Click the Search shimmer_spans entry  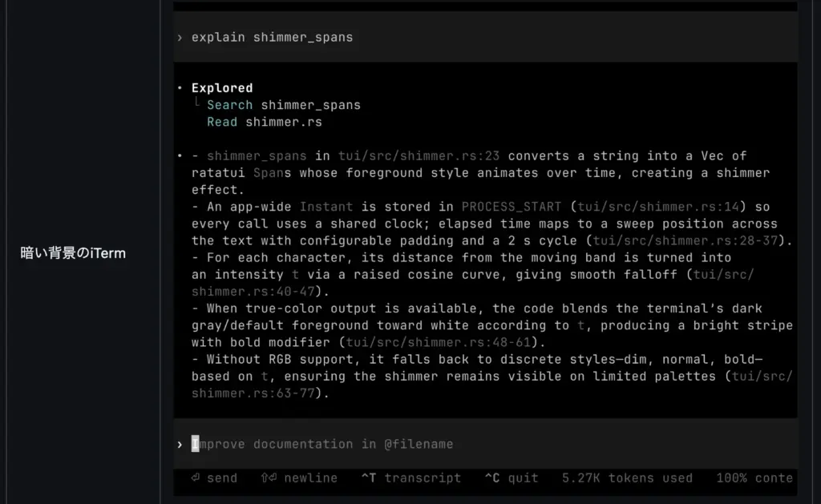(284, 105)
